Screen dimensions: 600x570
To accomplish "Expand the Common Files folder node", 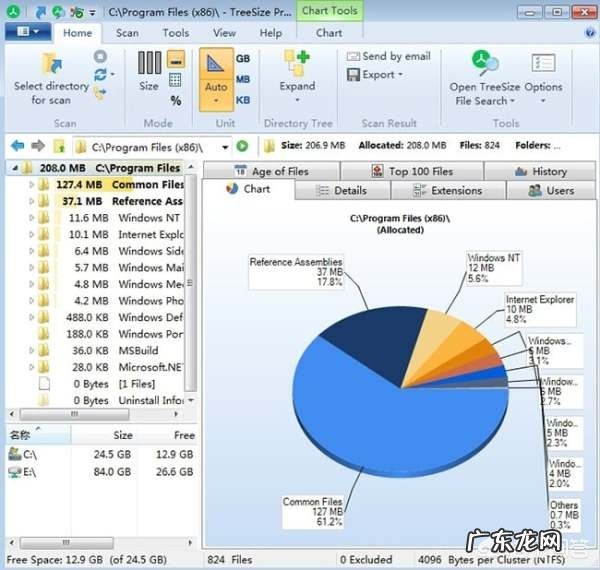I will pyautogui.click(x=31, y=185).
